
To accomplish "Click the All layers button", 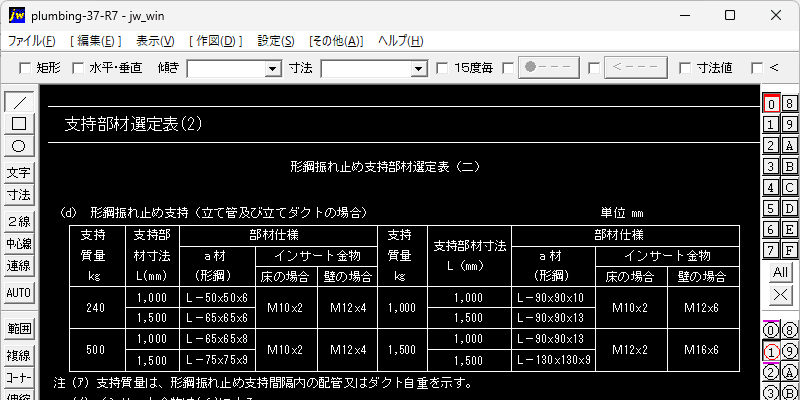I will click(x=781, y=272).
